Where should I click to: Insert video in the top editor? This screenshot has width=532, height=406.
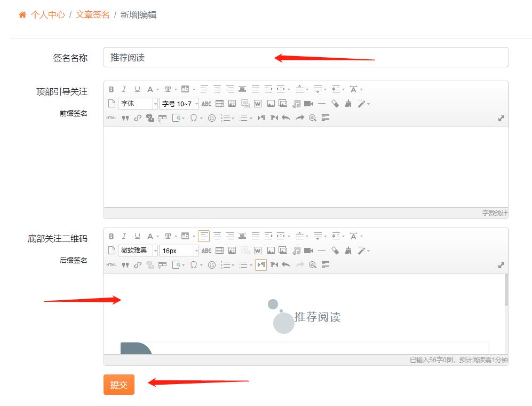[x=309, y=104]
